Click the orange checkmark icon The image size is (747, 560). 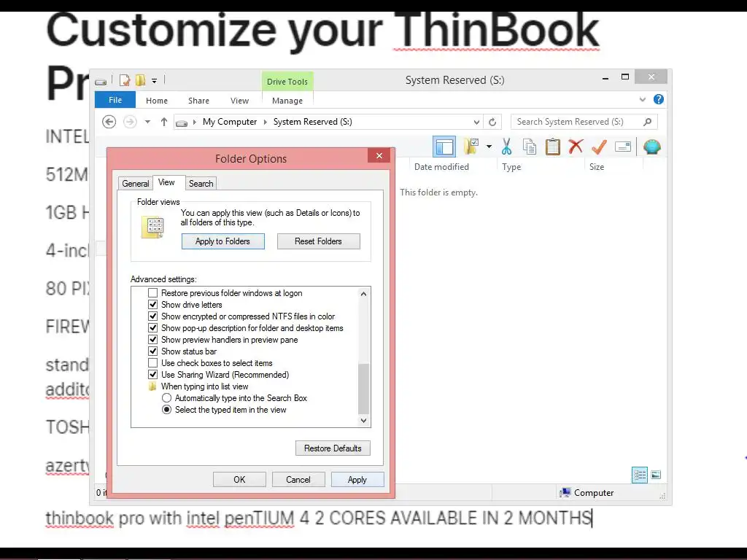[599, 146]
